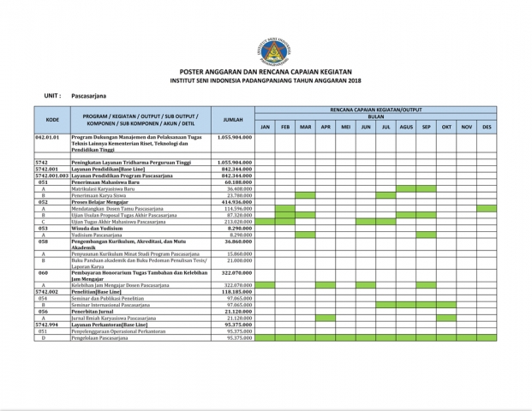Image resolution: width=532 pixels, height=411 pixels.
Task: Click 'Jurnal Ilmiah Karyasiswa Pascasarjana' row text
Action: (x=114, y=318)
